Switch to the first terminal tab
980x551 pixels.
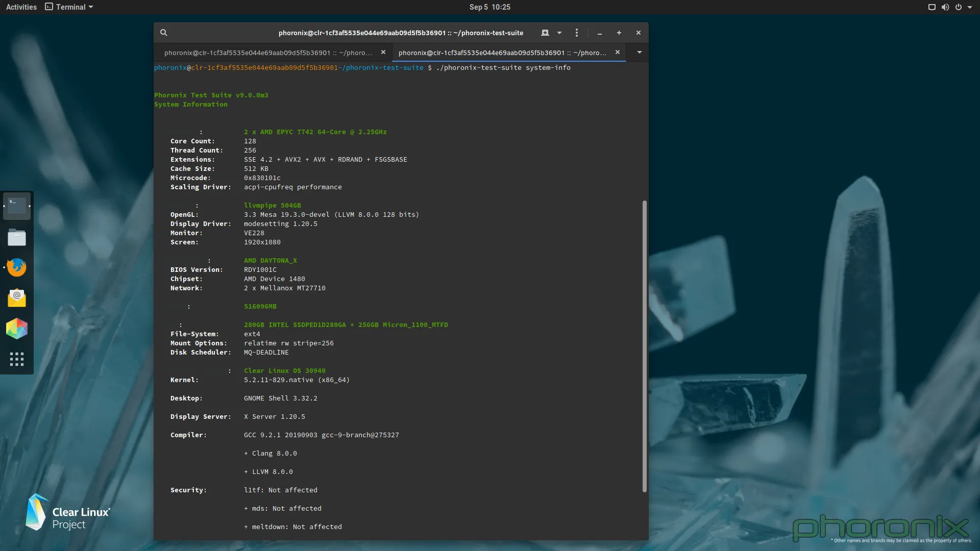[x=268, y=53]
